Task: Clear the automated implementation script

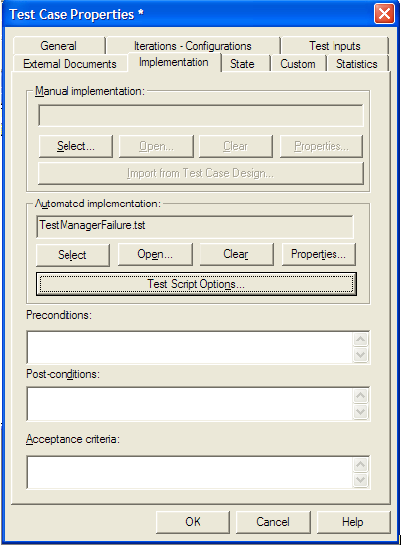Action: (236, 254)
